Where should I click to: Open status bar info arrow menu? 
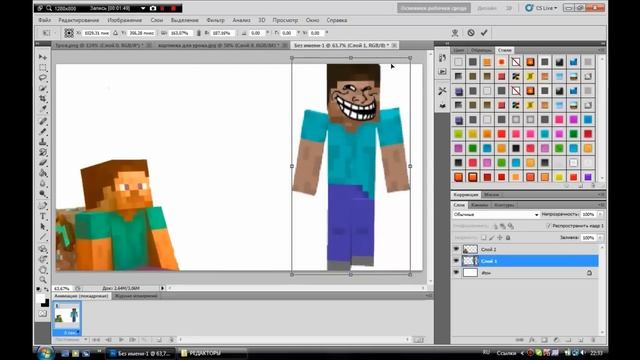[162, 288]
